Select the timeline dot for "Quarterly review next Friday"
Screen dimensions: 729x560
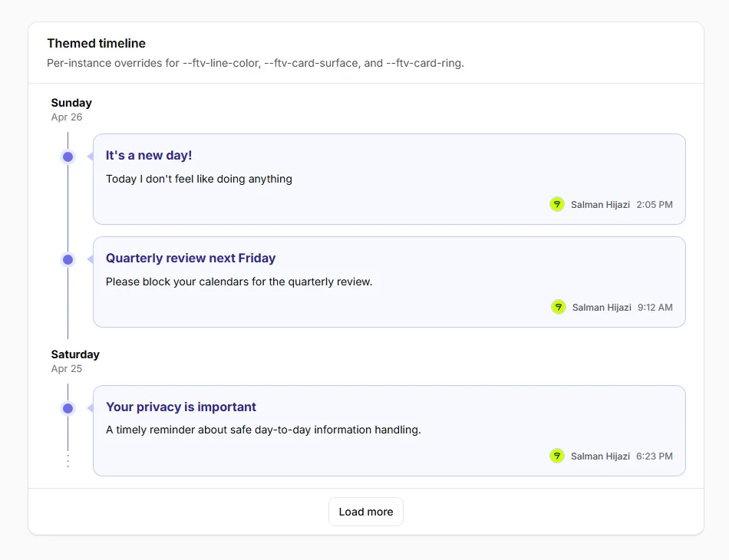pos(68,259)
